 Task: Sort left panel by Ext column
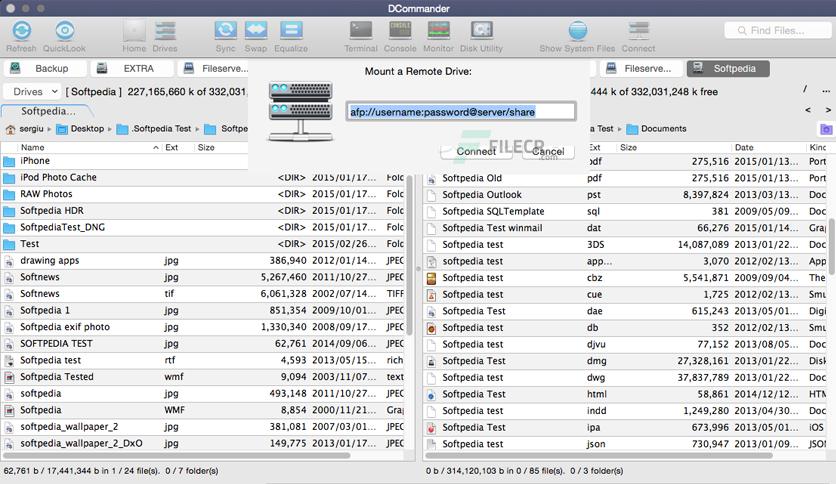coord(176,147)
